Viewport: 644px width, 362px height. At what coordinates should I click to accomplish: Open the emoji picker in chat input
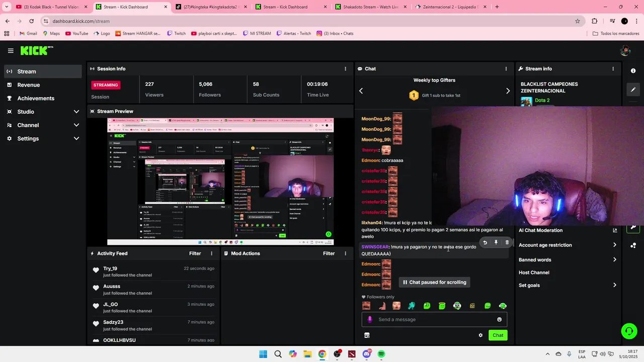click(x=500, y=319)
